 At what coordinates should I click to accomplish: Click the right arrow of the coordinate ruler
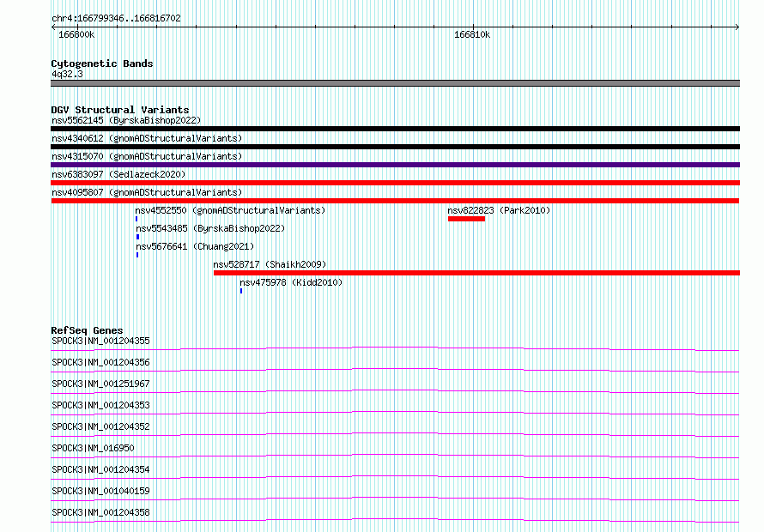tap(737, 27)
